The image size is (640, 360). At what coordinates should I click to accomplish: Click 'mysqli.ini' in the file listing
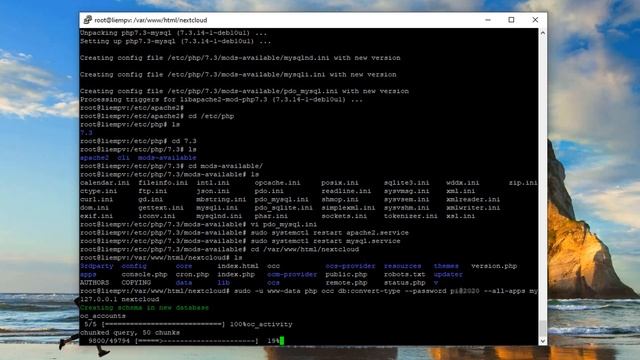click(217, 208)
